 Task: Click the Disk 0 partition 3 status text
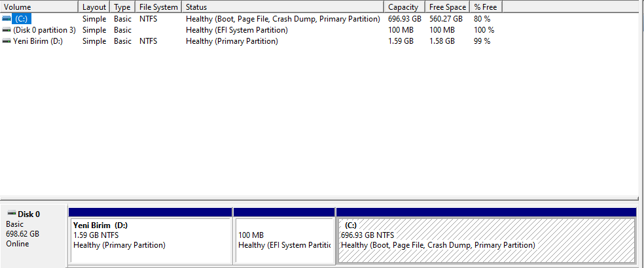236,30
